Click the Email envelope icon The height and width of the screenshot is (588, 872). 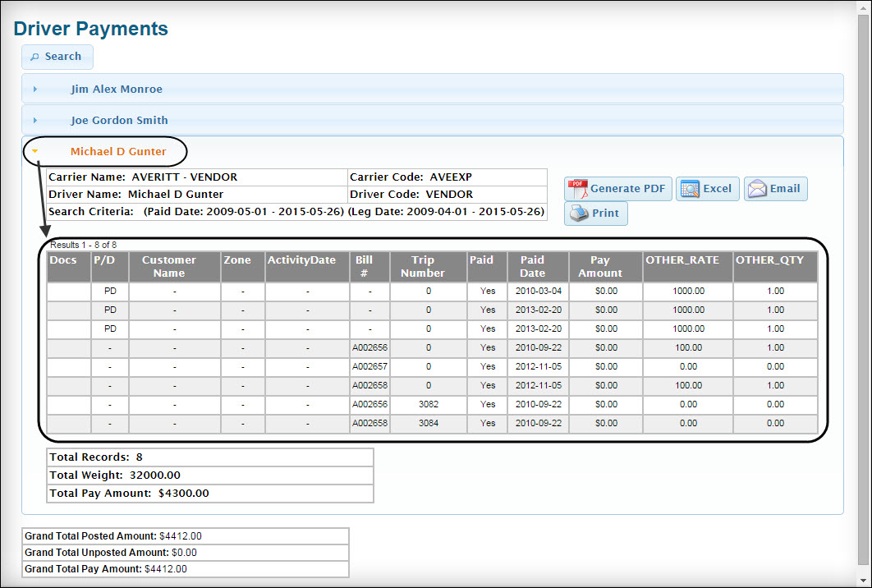[756, 189]
